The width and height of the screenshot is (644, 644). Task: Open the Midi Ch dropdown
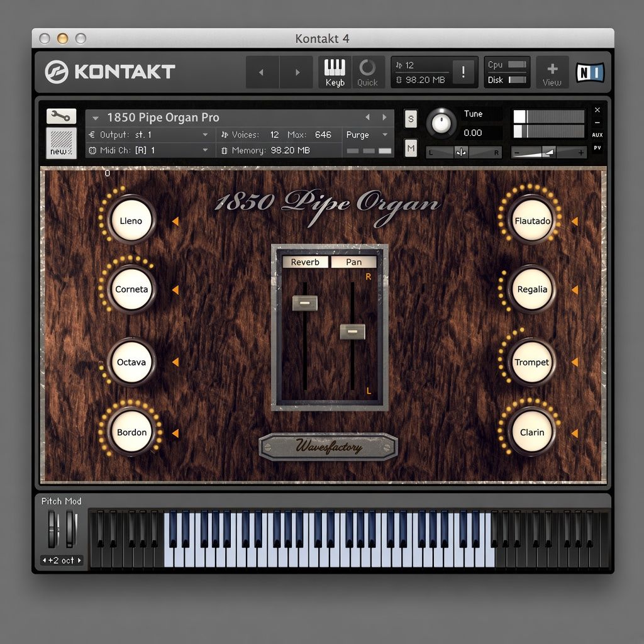pyautogui.click(x=150, y=150)
